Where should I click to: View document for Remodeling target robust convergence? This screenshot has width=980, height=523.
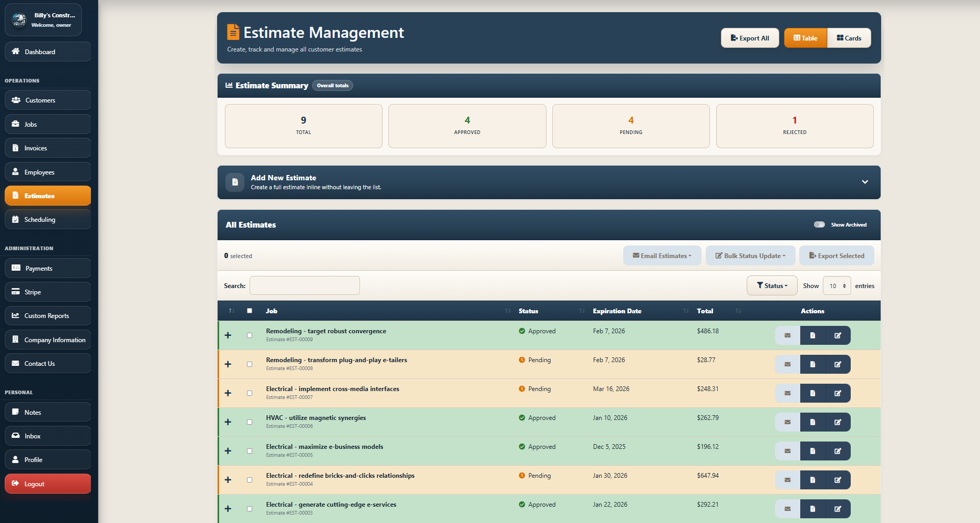pos(812,335)
